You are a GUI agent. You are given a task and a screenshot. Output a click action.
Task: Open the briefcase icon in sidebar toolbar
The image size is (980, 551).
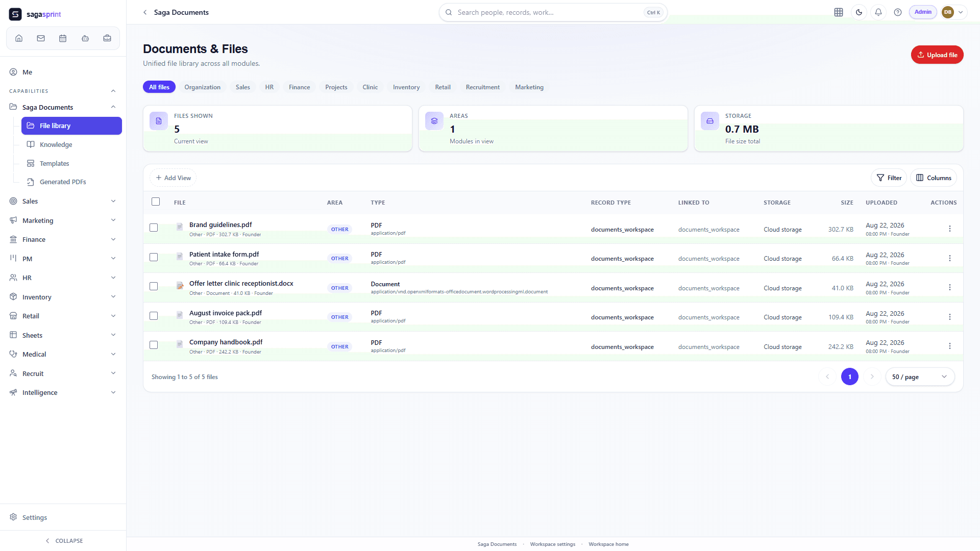point(107,38)
